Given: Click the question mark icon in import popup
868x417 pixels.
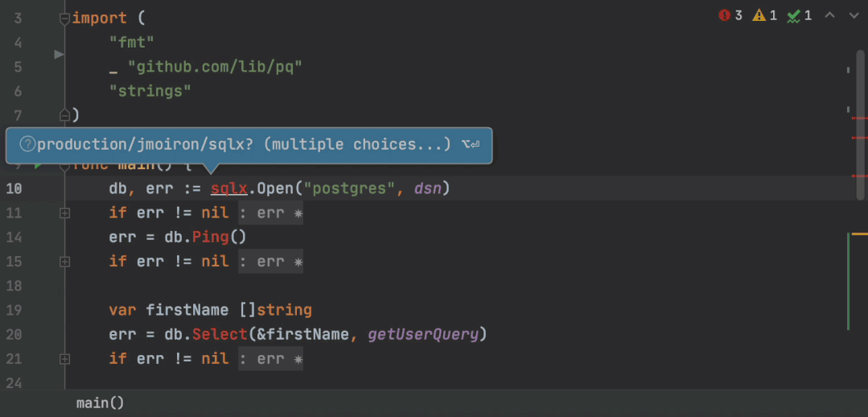Looking at the screenshot, I should [27, 145].
